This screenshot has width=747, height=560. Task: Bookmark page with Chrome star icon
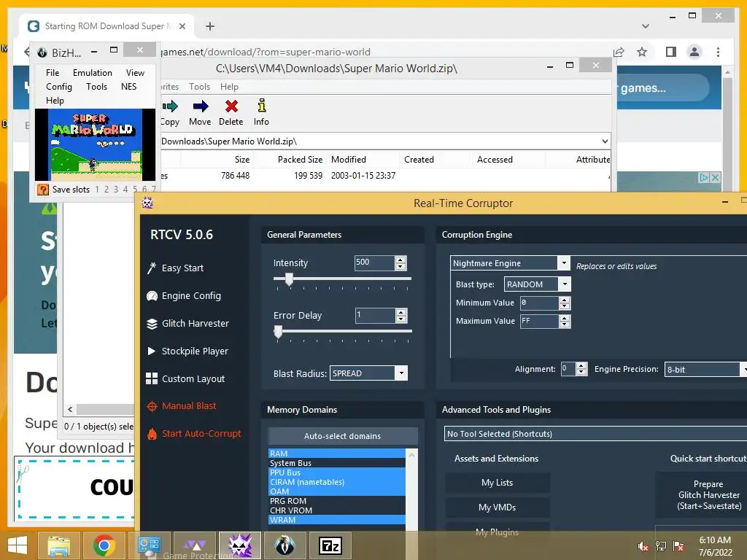point(642,52)
